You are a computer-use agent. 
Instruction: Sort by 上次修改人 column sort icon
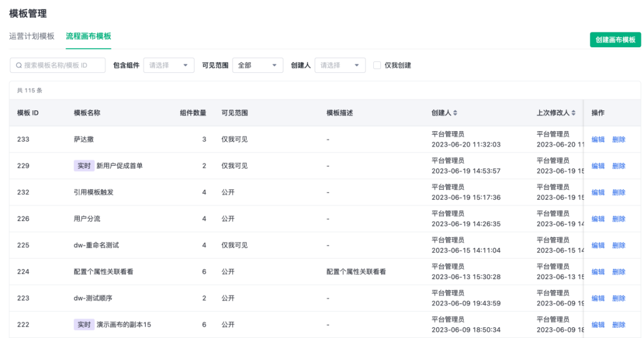574,113
